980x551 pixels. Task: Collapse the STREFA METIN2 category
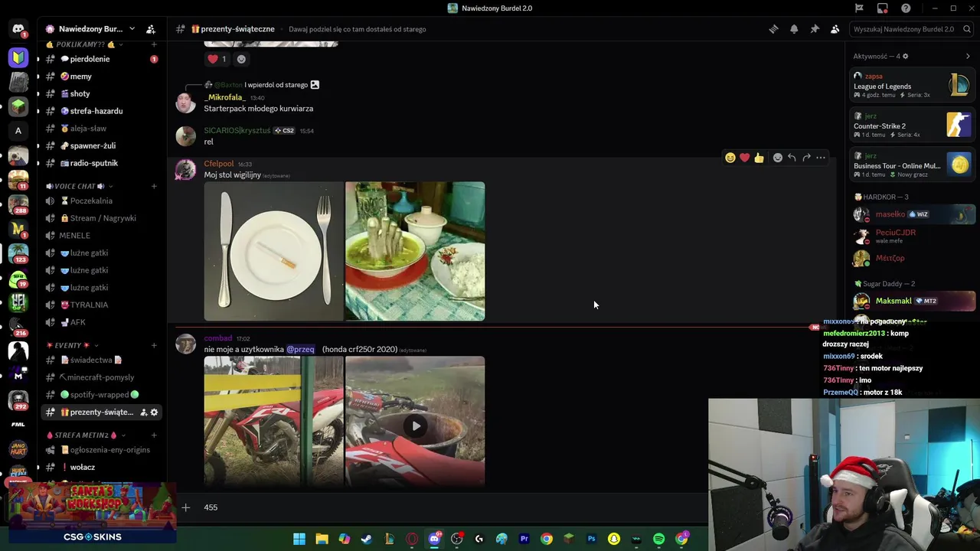coord(86,435)
